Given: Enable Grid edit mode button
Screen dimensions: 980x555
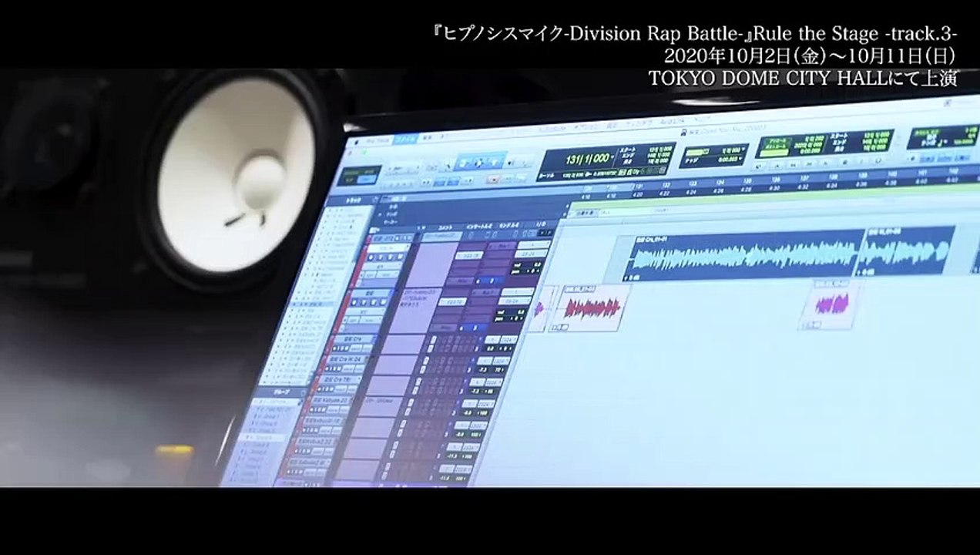Looking at the screenshot, I should (367, 180).
